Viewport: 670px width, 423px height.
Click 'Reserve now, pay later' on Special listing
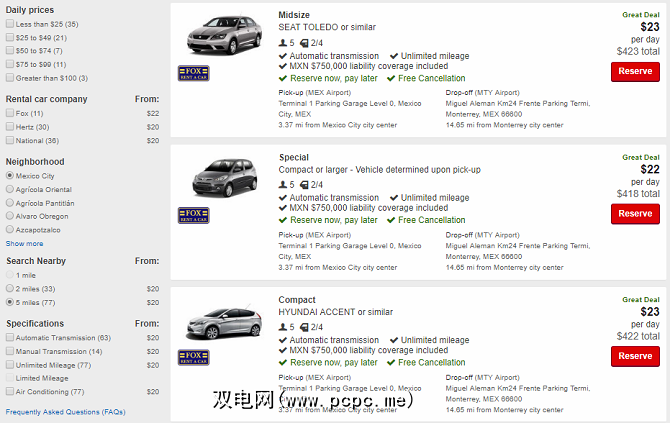(x=334, y=220)
